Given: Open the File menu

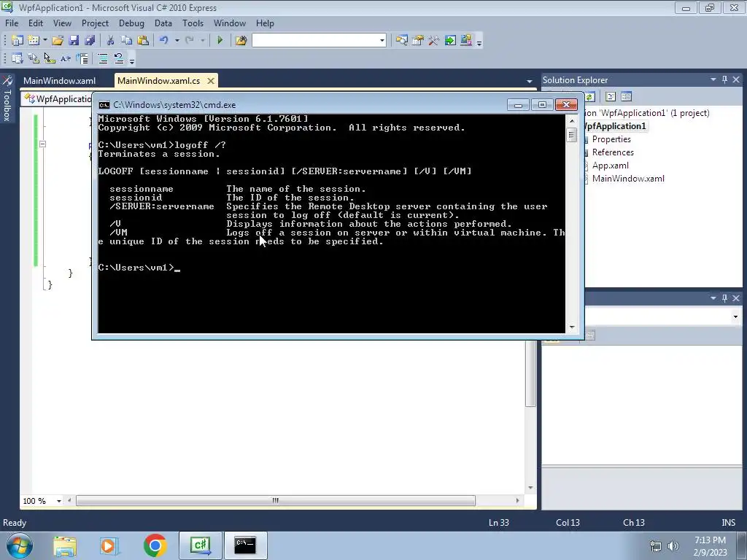Looking at the screenshot, I should click(x=12, y=23).
